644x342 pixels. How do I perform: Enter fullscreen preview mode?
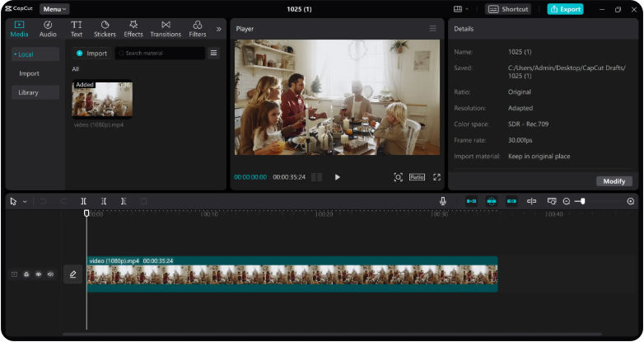point(437,177)
